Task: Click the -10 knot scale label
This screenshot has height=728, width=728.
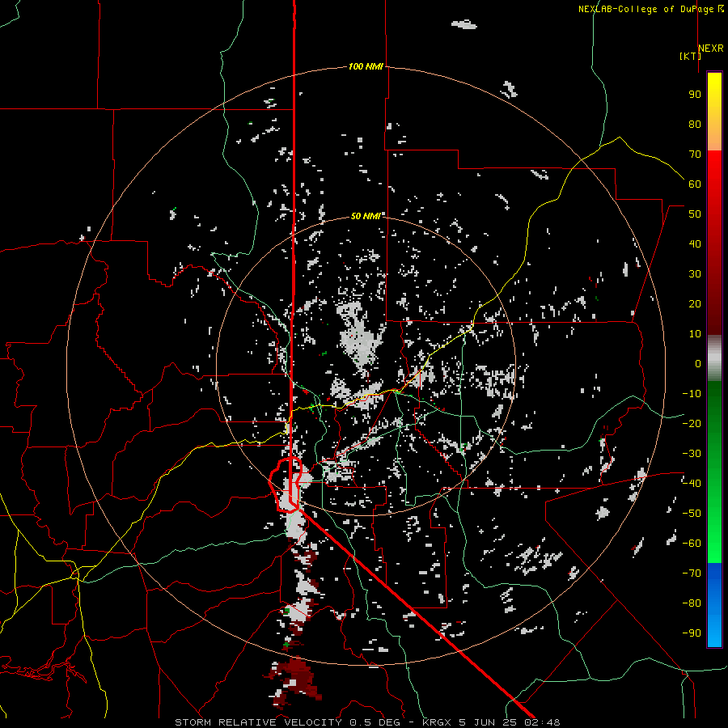Action: point(692,394)
